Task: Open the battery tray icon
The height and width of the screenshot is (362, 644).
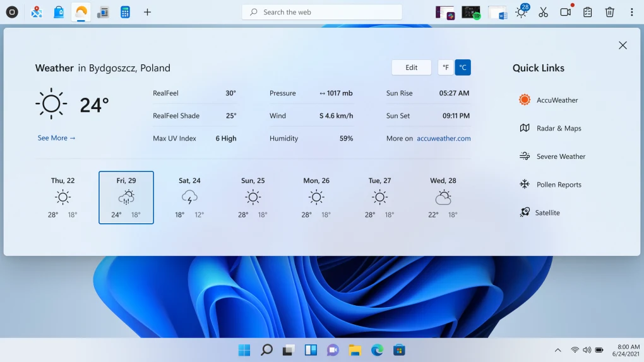Action: pyautogui.click(x=599, y=350)
